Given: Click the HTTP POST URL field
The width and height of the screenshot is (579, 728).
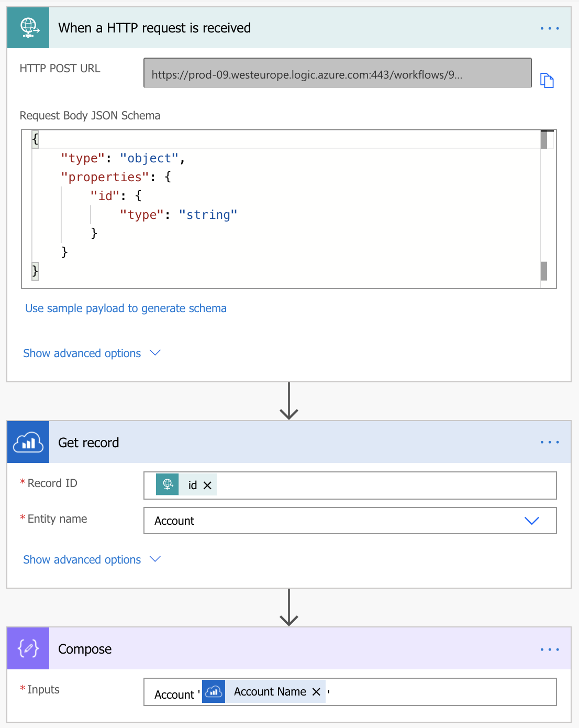Looking at the screenshot, I should point(337,74).
